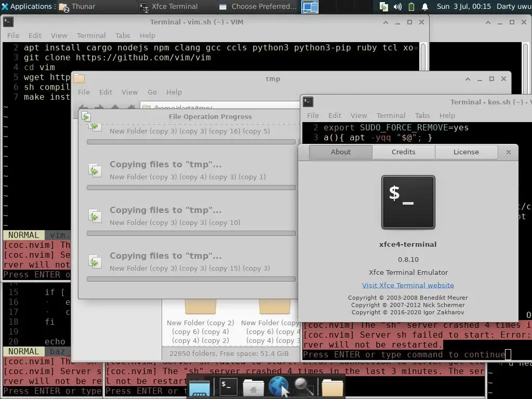The height and width of the screenshot is (399, 532).
Task: Click progress bar under (copy 4) (copy 3) (copy 1)
Action: coord(191,188)
